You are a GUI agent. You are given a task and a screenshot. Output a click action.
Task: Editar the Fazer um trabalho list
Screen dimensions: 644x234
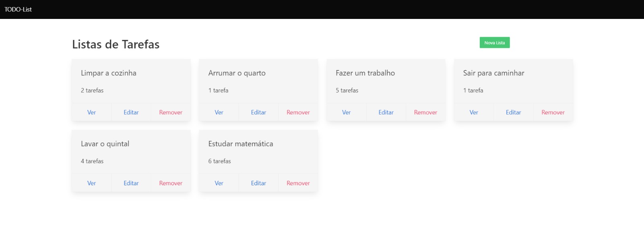386,112
